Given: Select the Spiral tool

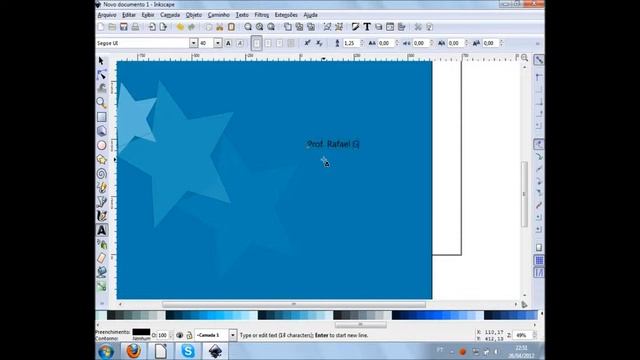Looking at the screenshot, I should (102, 173).
